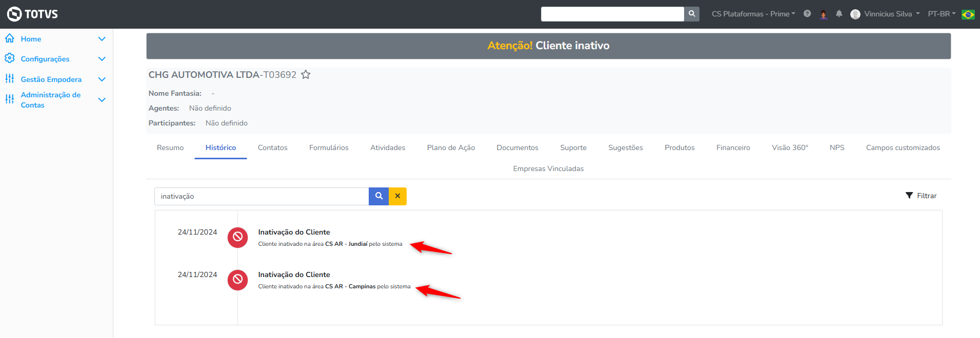This screenshot has height=338, width=980.
Task: Click the CHG AUTOMOTIVA LTDA-T03692 title
Action: [x=223, y=75]
